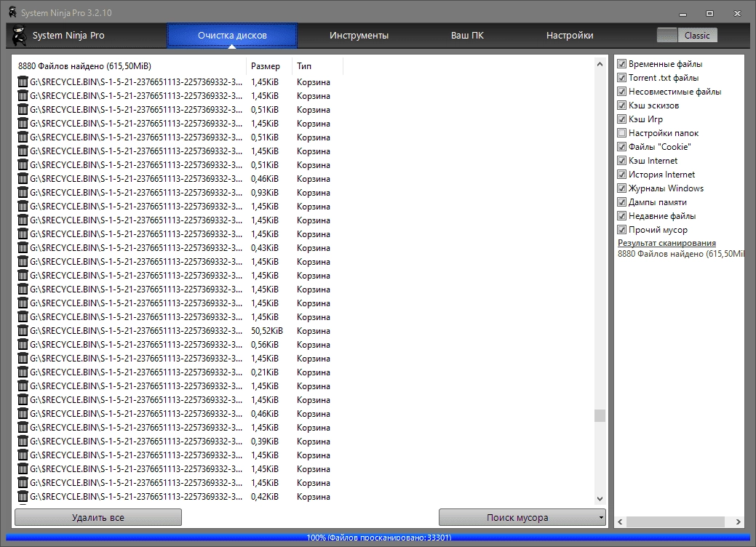The image size is (756, 547).
Task: Minimize the System Ninja Pro window
Action: pyautogui.click(x=683, y=14)
